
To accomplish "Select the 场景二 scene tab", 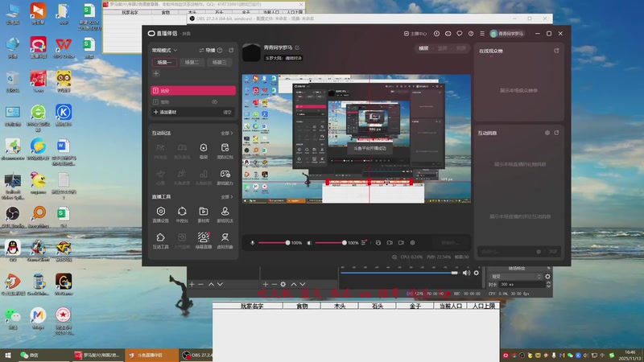I will coord(192,63).
